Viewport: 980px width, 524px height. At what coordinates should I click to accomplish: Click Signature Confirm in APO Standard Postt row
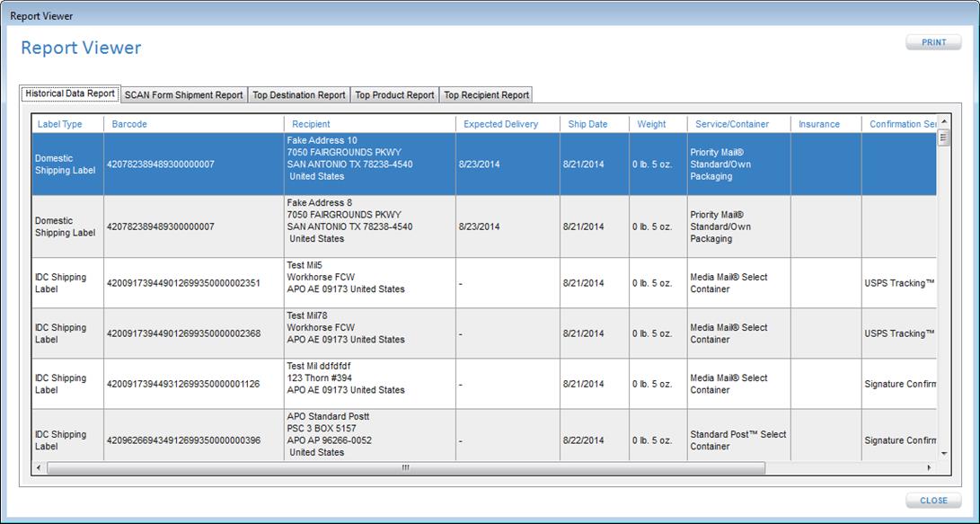click(900, 440)
